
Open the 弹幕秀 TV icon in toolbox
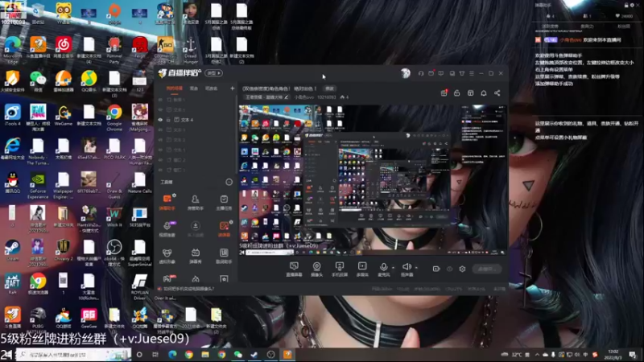pos(196,253)
